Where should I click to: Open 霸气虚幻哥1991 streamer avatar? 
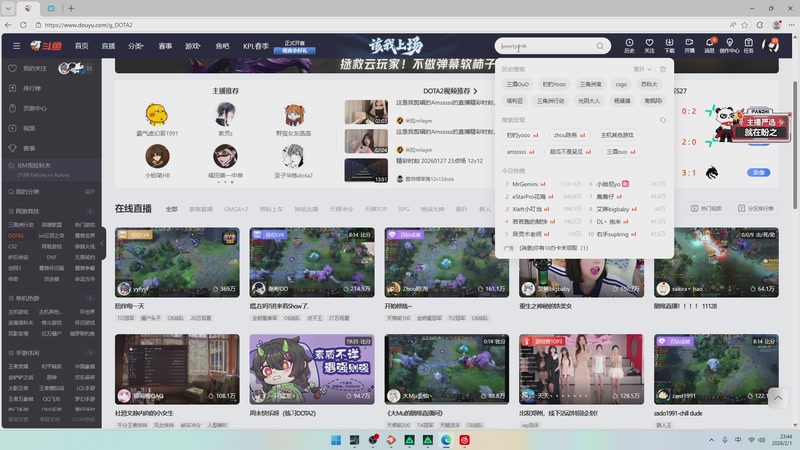(157, 114)
